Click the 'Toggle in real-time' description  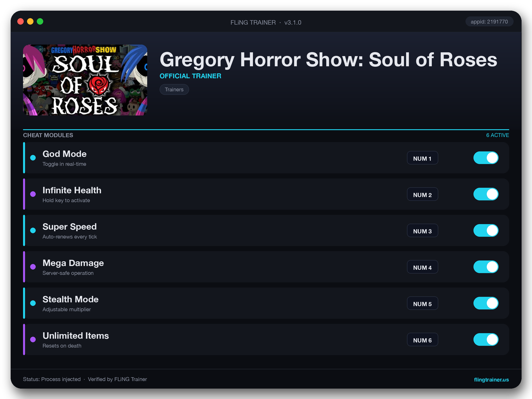tap(64, 164)
